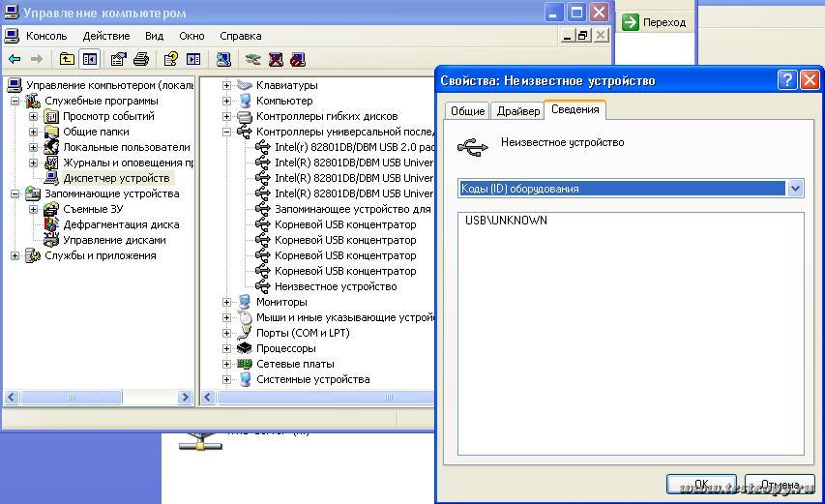Select Управление дисками in the left tree
This screenshot has width=825, height=504.
114,240
